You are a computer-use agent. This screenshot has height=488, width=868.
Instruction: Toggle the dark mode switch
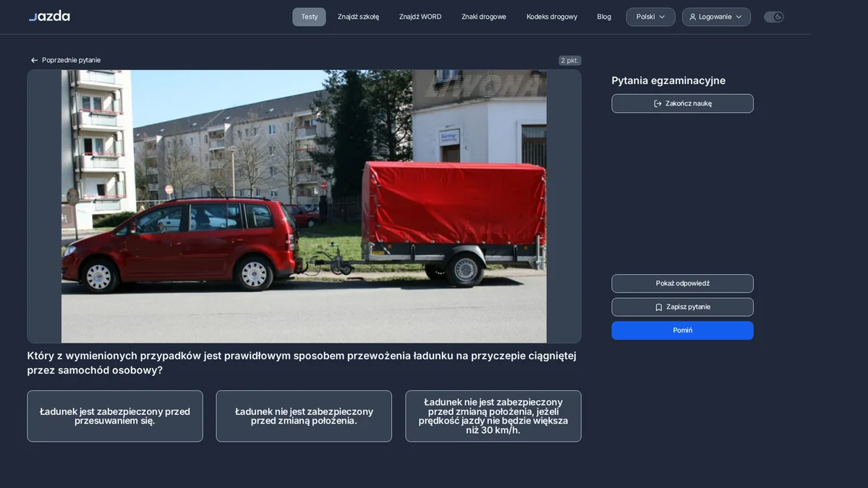point(773,17)
